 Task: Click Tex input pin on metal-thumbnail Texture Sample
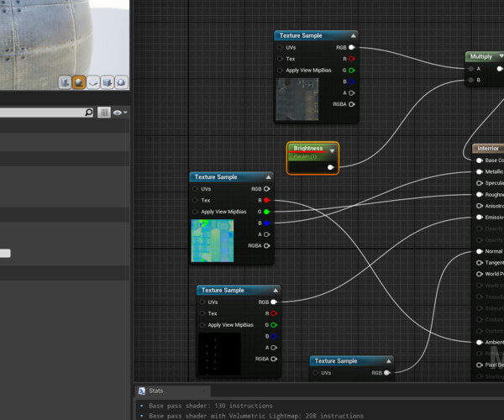(x=280, y=59)
